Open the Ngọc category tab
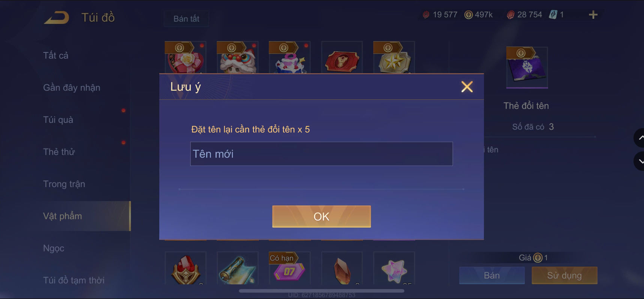Image resolution: width=644 pixels, height=299 pixels. [54, 248]
